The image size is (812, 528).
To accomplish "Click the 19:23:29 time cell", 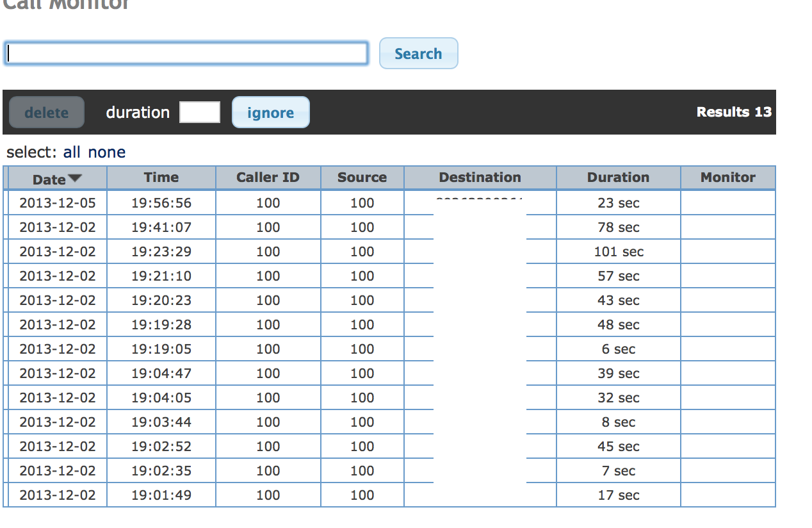I will point(161,252).
